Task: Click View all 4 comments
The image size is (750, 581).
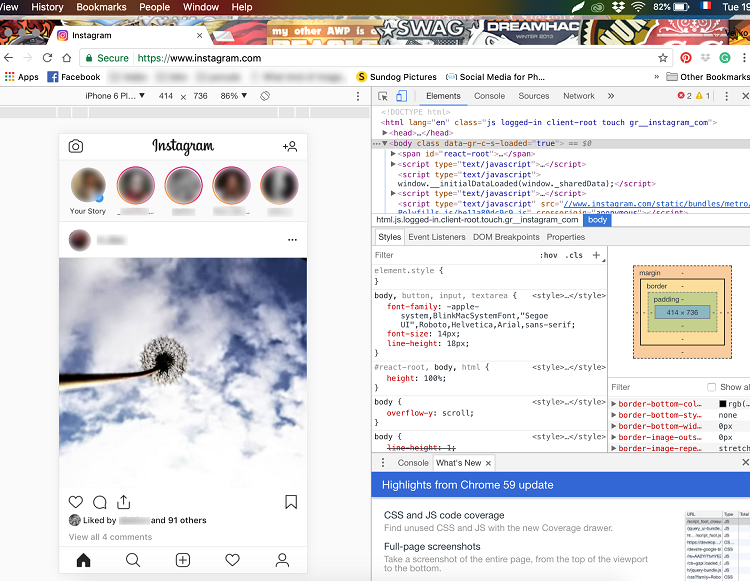Action: click(x=110, y=537)
